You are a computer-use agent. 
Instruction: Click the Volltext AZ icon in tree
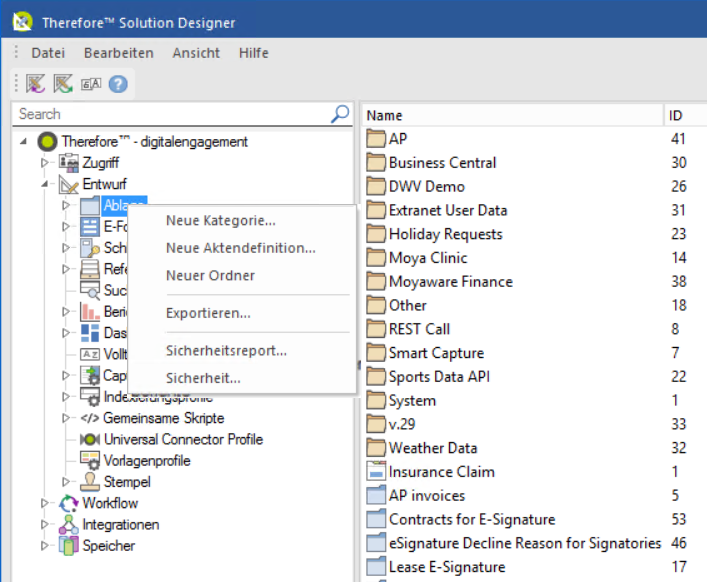[90, 354]
